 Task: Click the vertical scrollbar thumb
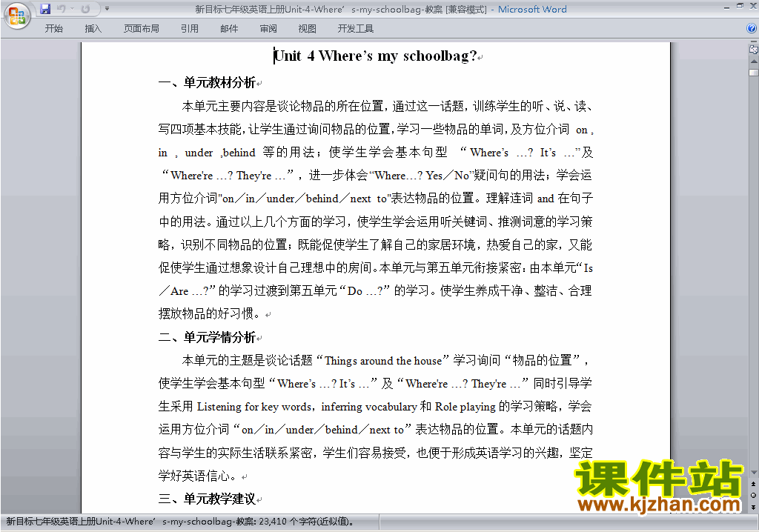[754, 73]
